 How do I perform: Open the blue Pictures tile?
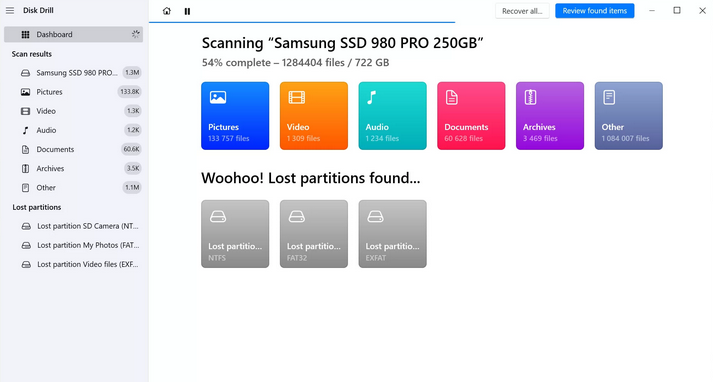tap(235, 116)
